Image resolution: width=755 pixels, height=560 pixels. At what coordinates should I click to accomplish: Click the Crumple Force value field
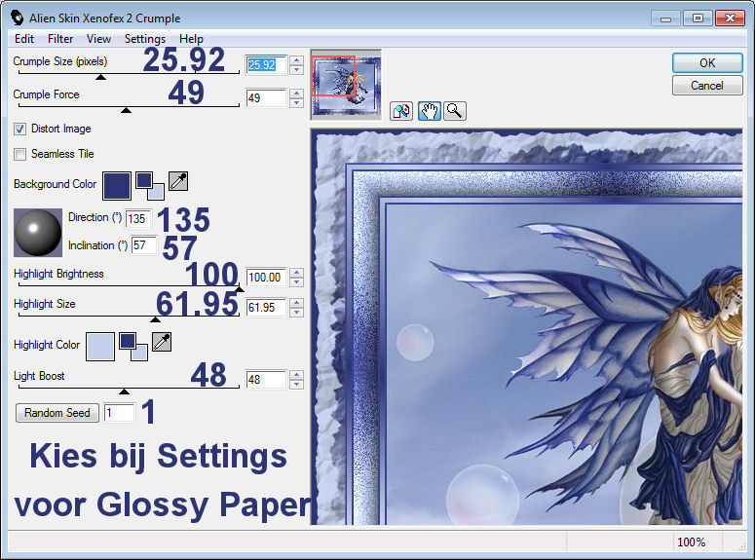(266, 98)
